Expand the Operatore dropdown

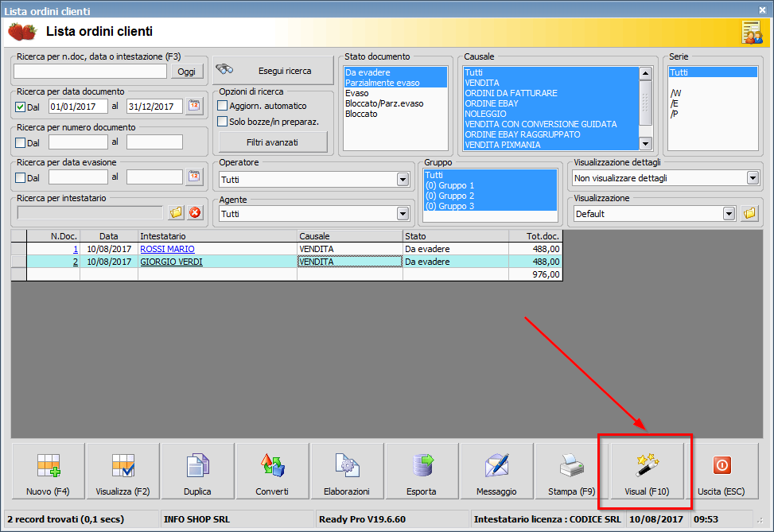[403, 180]
